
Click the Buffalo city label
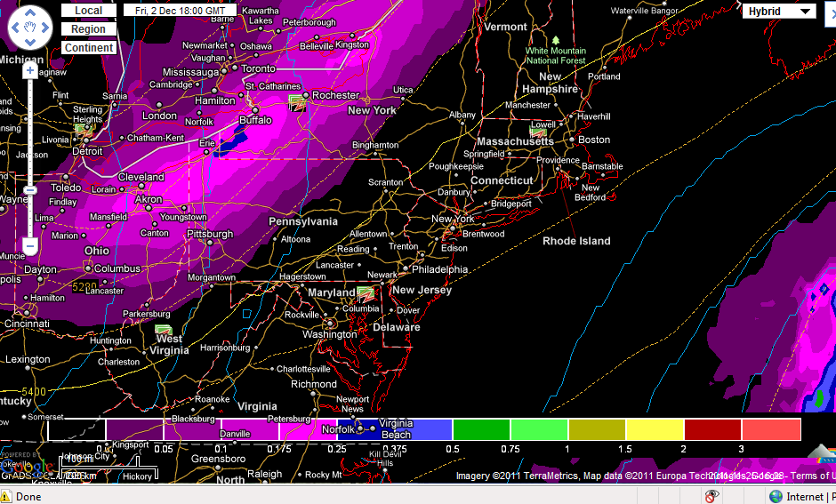tap(255, 120)
